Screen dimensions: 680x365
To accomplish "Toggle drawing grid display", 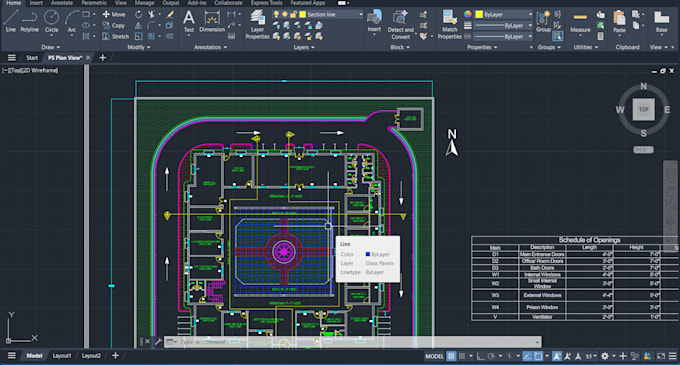I will tap(451, 356).
